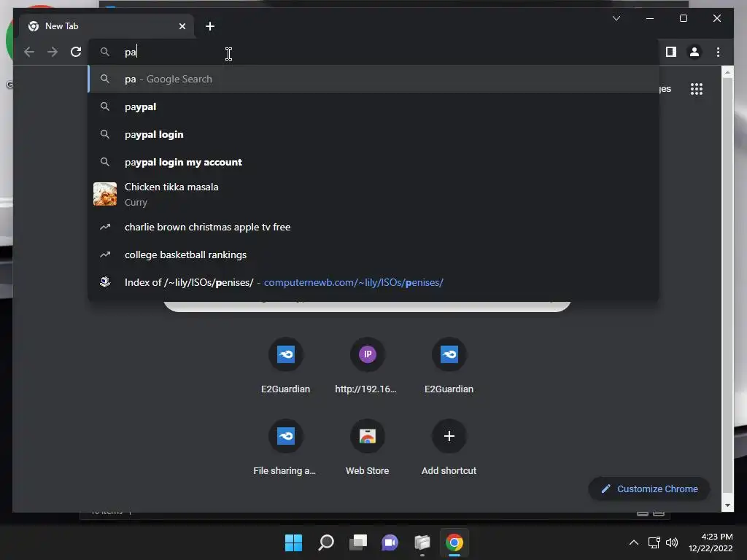The image size is (747, 560).
Task: Click the page scrollbar down arrow
Action: [727, 505]
